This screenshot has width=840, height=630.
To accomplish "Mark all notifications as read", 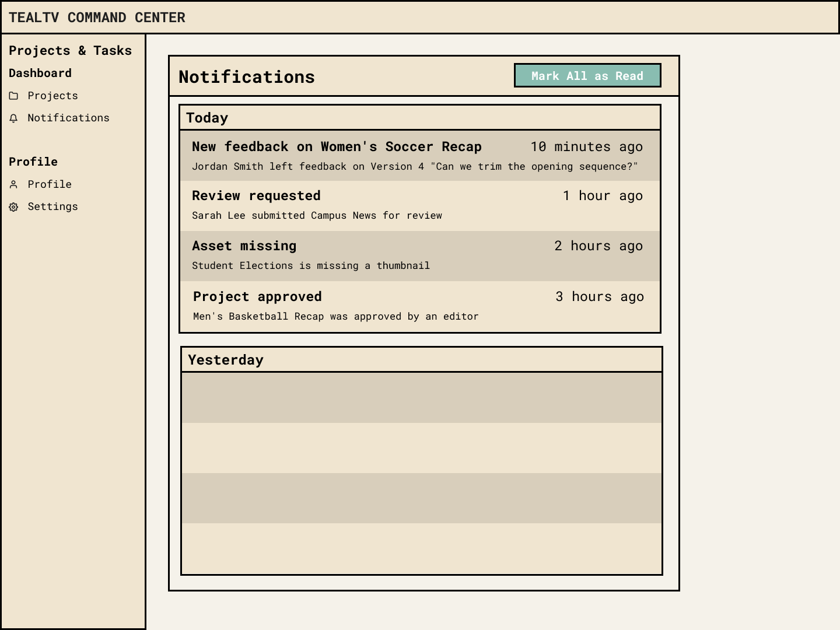I will pos(587,75).
